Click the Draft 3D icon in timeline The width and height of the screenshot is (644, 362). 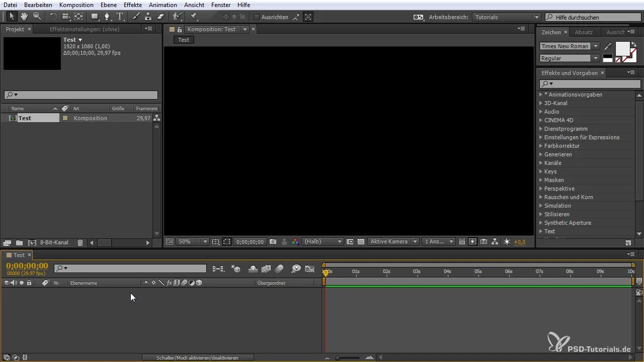point(235,269)
